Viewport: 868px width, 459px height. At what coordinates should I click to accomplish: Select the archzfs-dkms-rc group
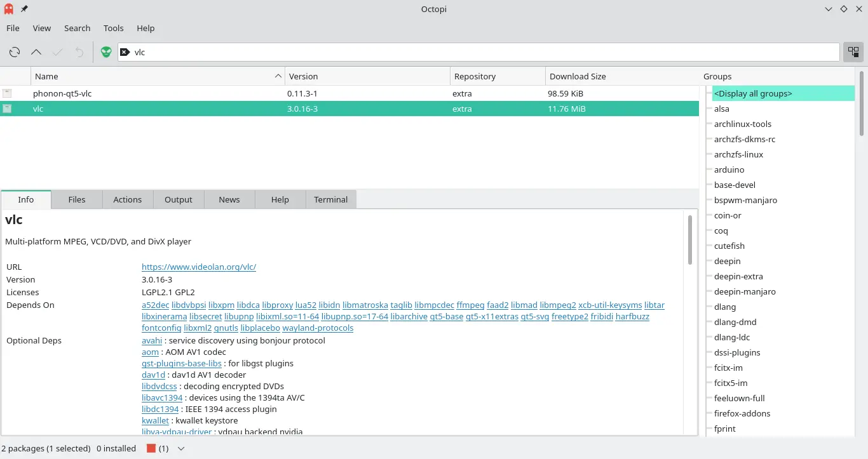point(745,139)
